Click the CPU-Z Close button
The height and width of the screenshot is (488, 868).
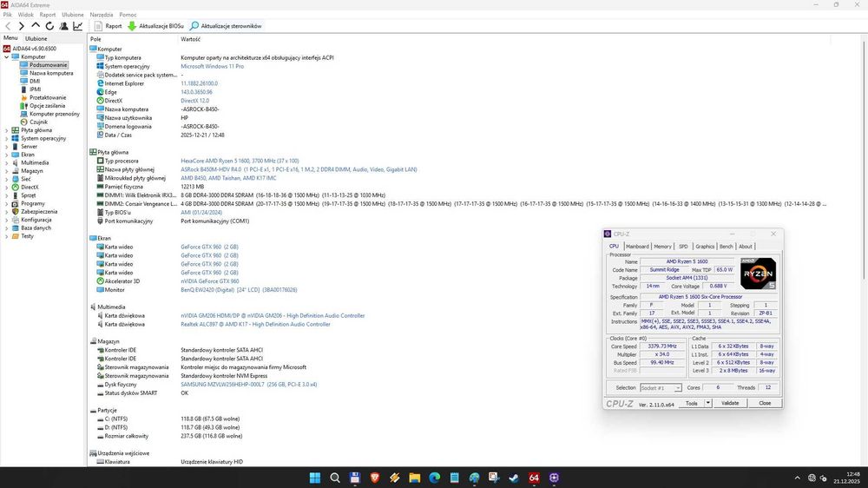[x=765, y=403]
